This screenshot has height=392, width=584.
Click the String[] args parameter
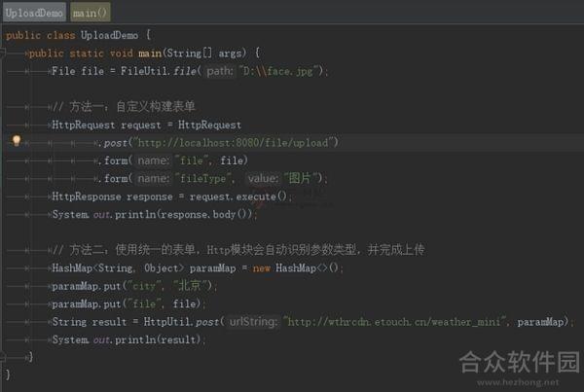(x=206, y=53)
